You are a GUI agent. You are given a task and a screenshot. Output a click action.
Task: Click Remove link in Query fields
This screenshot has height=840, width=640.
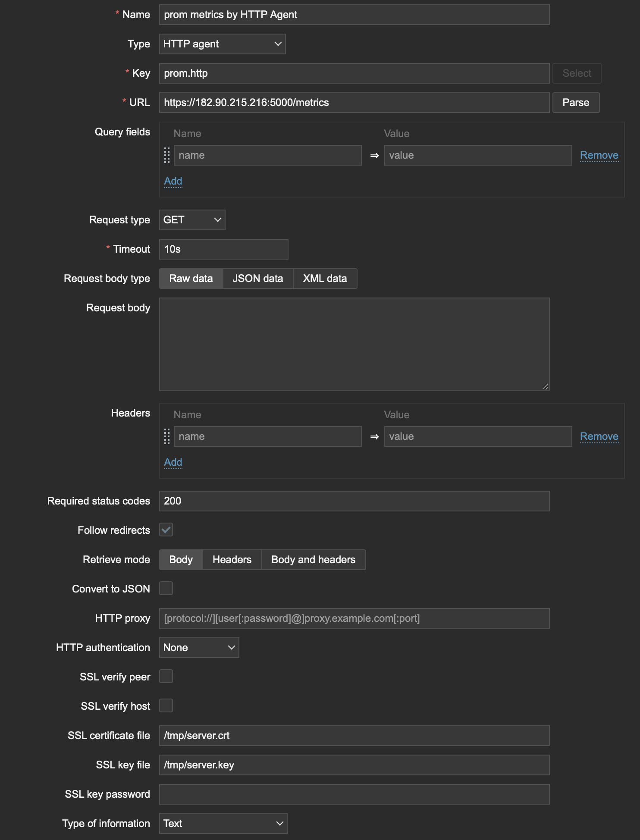point(599,155)
